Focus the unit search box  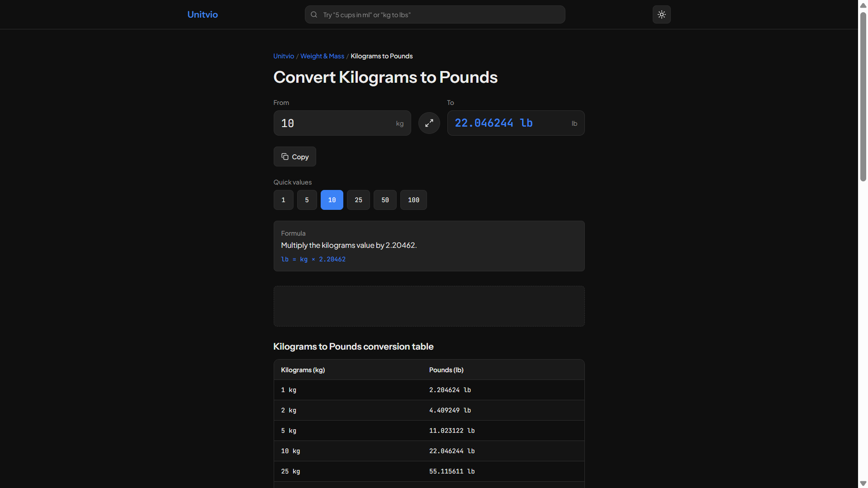(x=435, y=14)
